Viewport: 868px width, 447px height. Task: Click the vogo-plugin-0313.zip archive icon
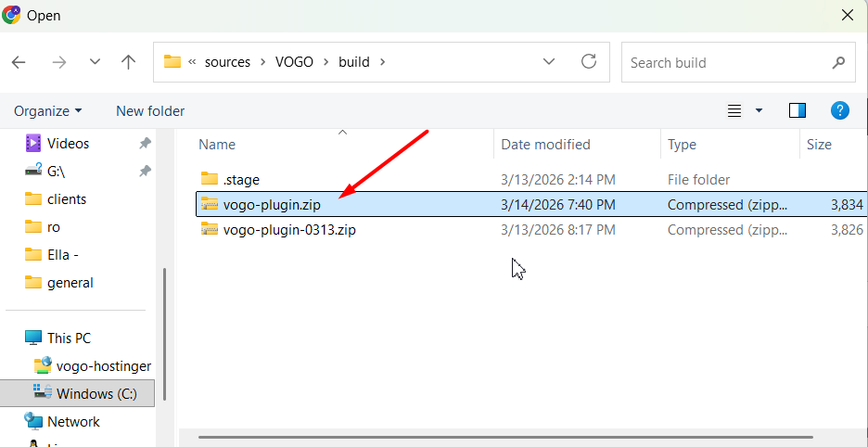coord(210,229)
